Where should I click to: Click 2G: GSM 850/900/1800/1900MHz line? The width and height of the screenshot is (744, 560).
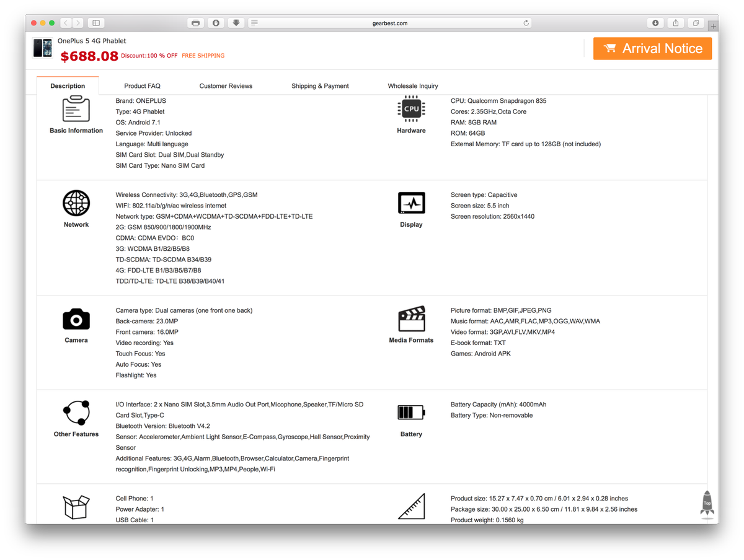[x=163, y=227]
